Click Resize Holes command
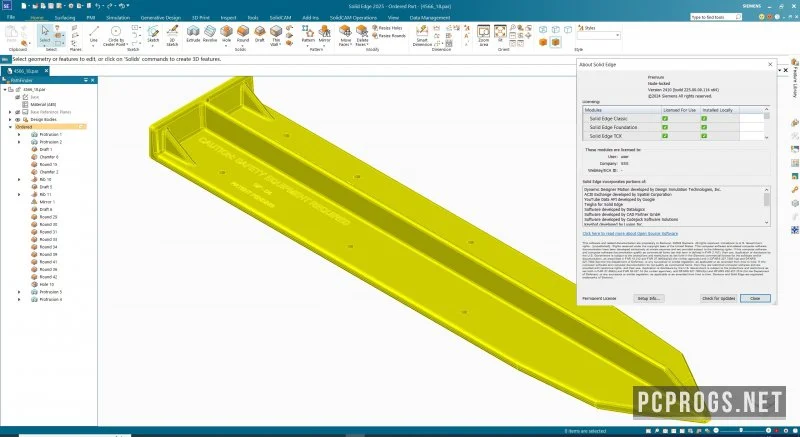The image size is (800, 437). tap(387, 28)
